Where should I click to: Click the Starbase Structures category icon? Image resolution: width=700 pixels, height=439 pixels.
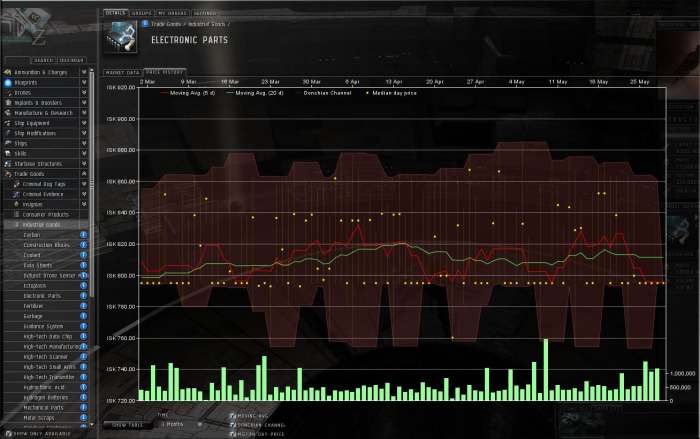8,164
